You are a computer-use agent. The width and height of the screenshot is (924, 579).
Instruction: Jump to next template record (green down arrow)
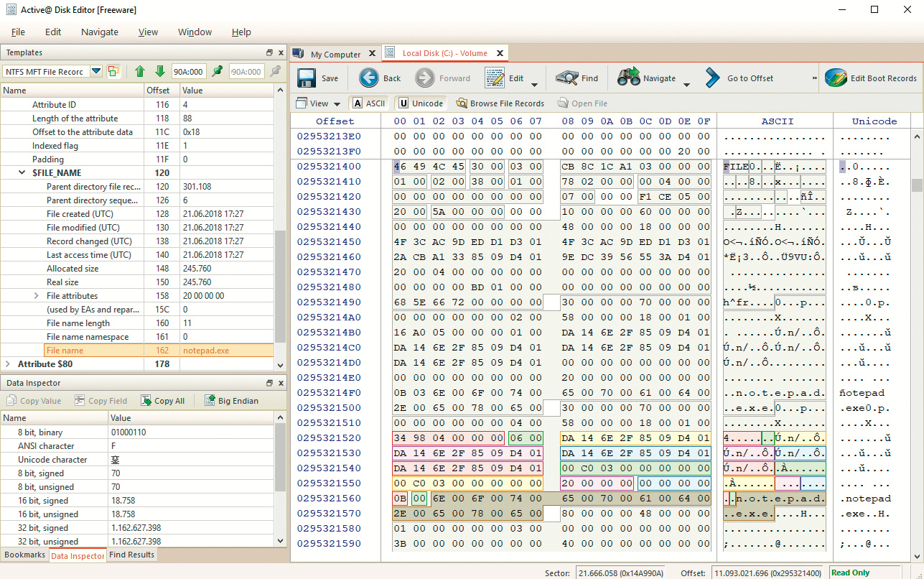159,71
